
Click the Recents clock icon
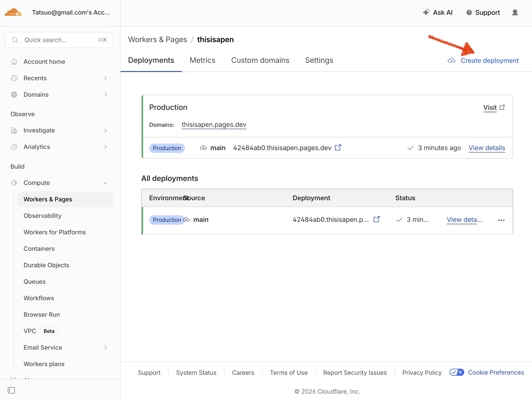coord(14,78)
